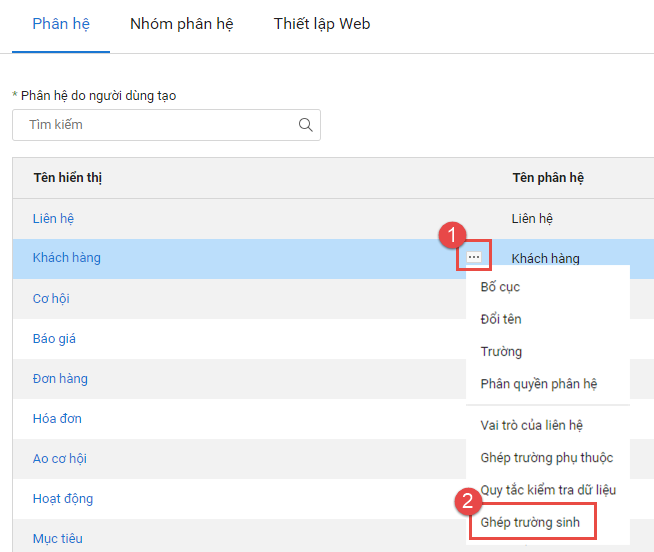Open the Cơ hội module link

click(51, 299)
